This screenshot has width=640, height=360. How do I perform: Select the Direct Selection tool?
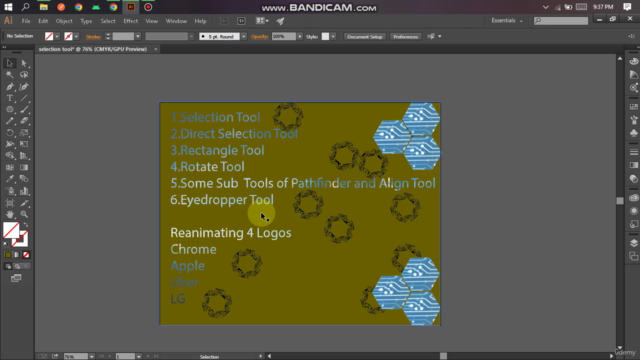(x=24, y=63)
